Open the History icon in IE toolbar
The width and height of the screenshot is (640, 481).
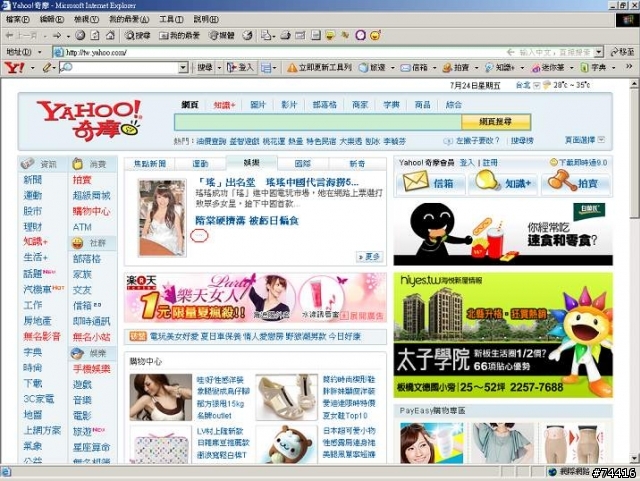pyautogui.click(x=247, y=36)
